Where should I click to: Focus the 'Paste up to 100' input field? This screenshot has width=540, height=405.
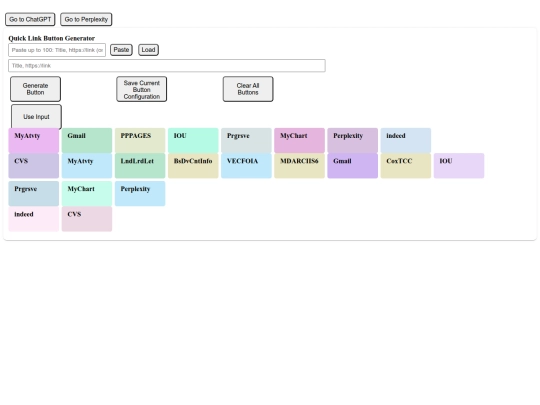point(57,50)
